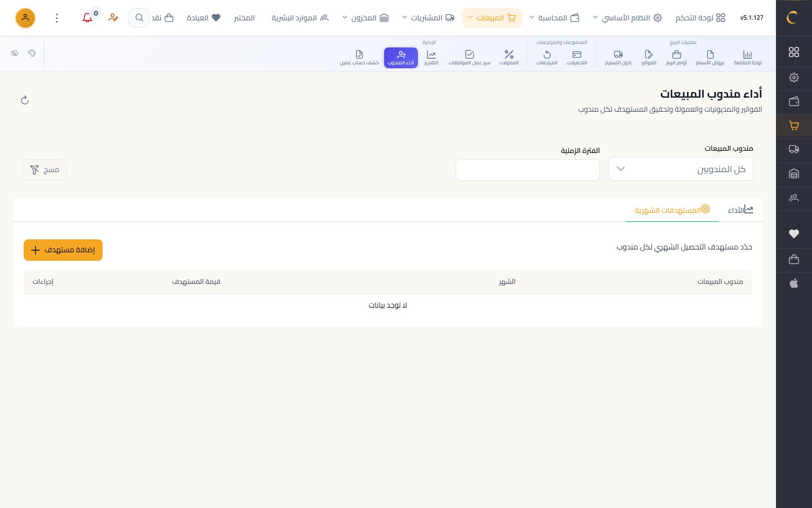Toggle the crossed-eye visibility icon
Image resolution: width=812 pixels, height=508 pixels.
tap(15, 53)
